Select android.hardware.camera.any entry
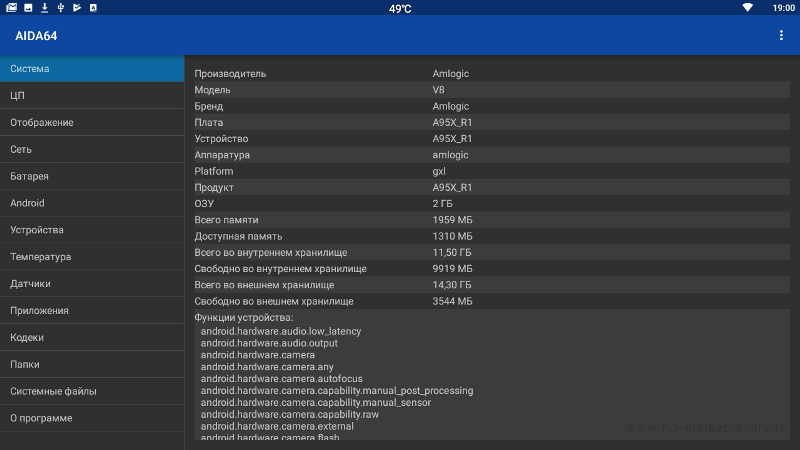This screenshot has height=450, width=800. (x=267, y=367)
